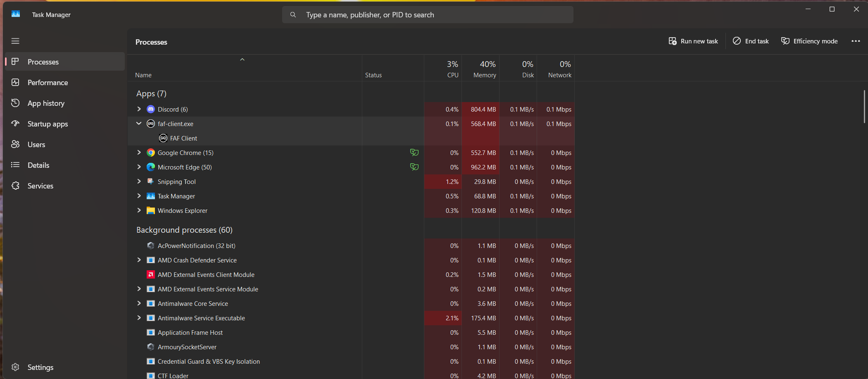Click the Microsoft Edge icon

(x=151, y=167)
